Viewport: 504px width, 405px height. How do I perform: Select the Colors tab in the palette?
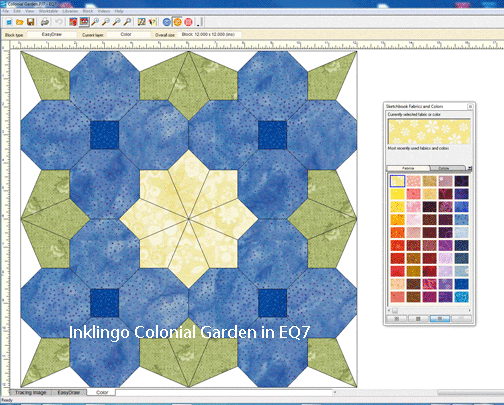click(447, 168)
